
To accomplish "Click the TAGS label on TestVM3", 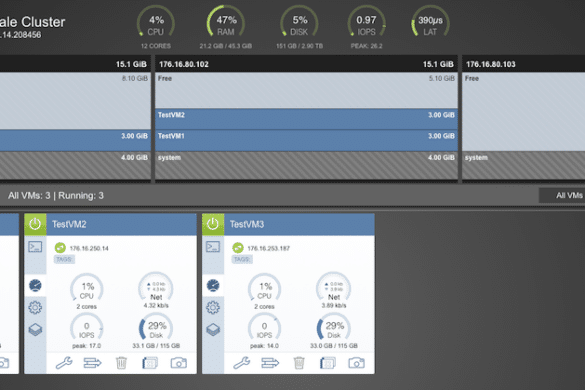I will point(242,259).
